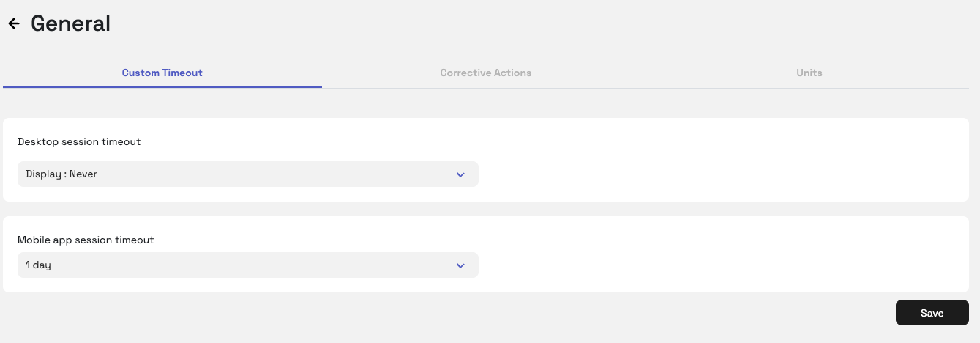Click the gray divider line under Units tab
Image resolution: width=980 pixels, height=343 pixels.
pos(809,88)
